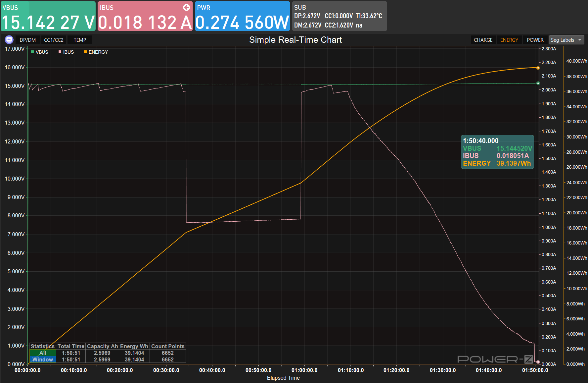588x383 pixels.
Task: Click the SUB readings panel
Action: (339, 16)
